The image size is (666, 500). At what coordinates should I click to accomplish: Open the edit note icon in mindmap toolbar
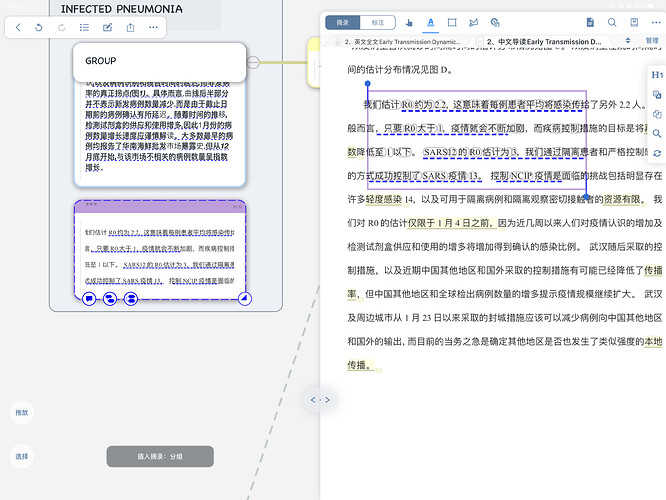pyautogui.click(x=107, y=27)
